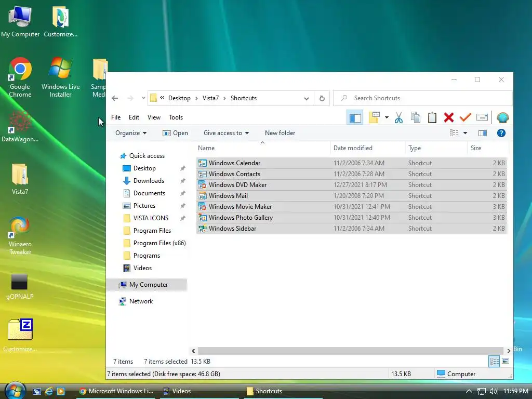Expand the address bar history chevron
The width and height of the screenshot is (532, 399).
pos(307,98)
